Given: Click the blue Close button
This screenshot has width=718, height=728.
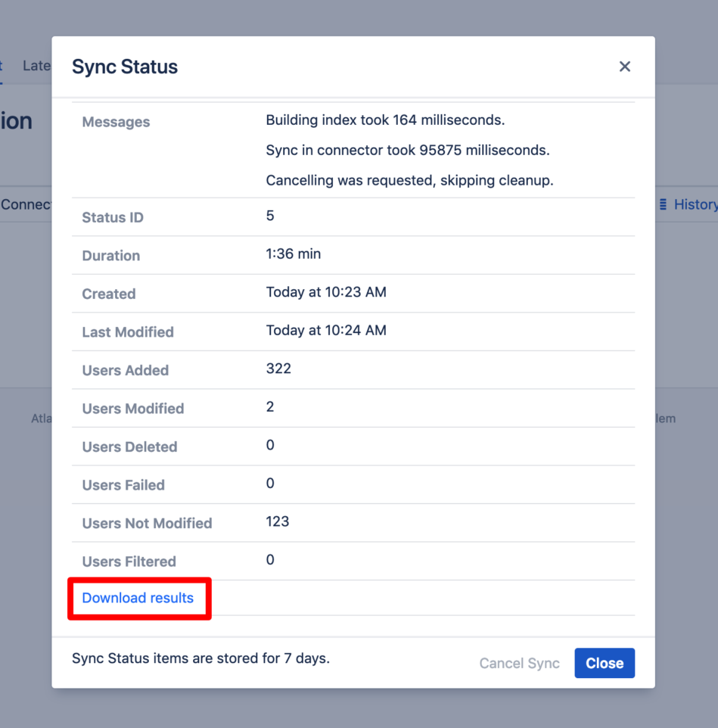Looking at the screenshot, I should click(x=605, y=663).
